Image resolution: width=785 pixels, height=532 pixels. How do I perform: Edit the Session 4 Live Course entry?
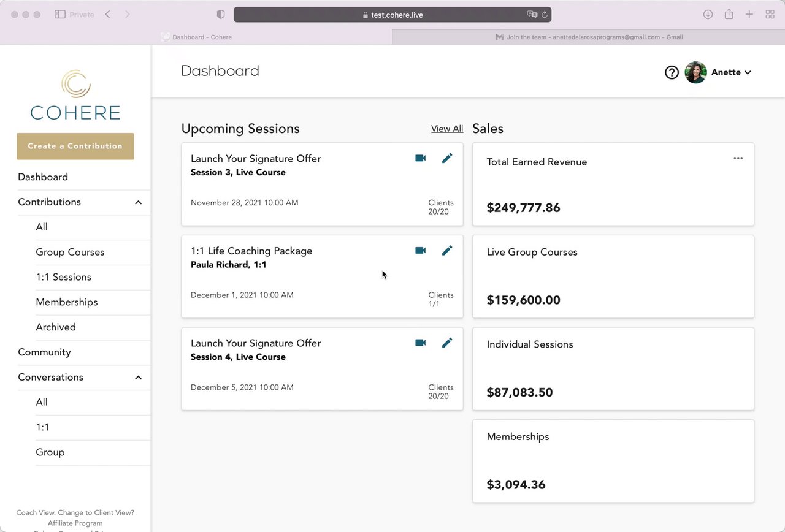[x=447, y=343]
